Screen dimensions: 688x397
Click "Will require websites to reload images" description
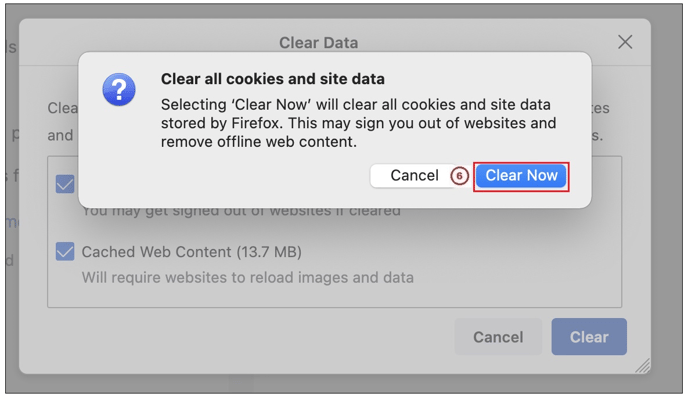[x=247, y=278]
